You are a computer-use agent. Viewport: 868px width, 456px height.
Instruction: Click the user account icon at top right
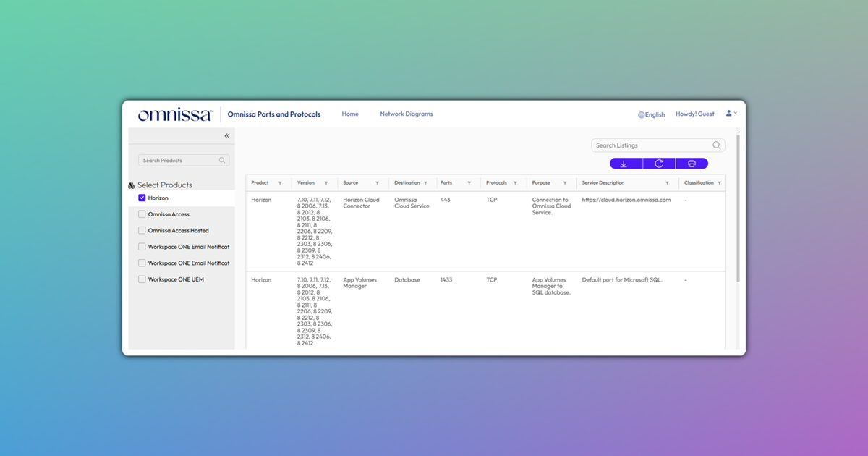tap(728, 113)
